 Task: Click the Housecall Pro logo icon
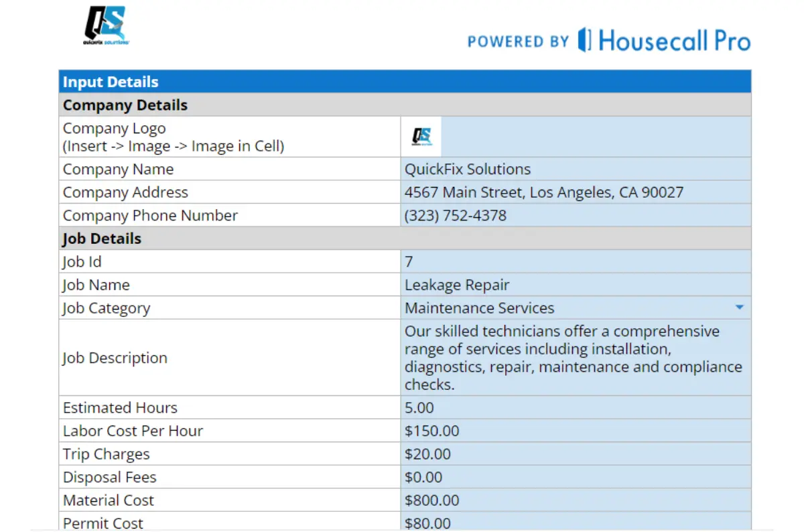click(x=584, y=40)
